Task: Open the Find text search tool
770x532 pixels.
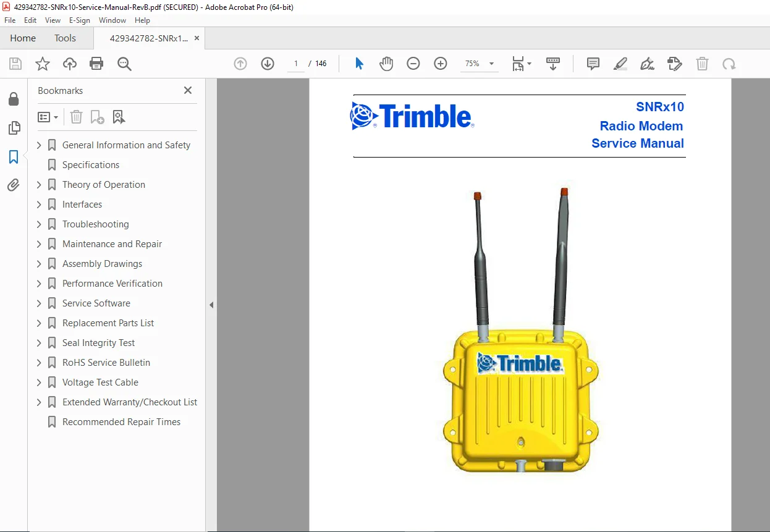Action: (124, 64)
